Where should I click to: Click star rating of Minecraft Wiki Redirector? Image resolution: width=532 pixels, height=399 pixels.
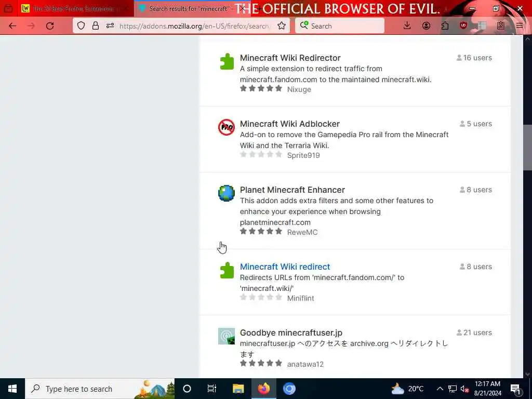pos(261,88)
